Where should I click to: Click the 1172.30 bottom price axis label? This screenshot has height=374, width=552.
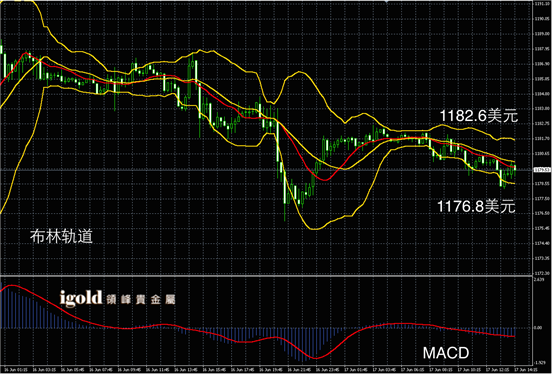[542, 273]
